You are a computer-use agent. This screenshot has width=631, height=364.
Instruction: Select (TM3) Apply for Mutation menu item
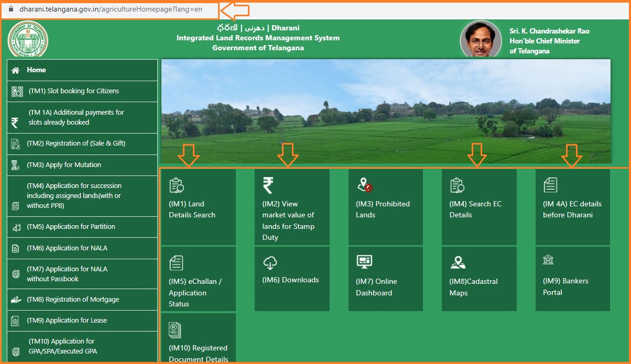[x=64, y=165]
